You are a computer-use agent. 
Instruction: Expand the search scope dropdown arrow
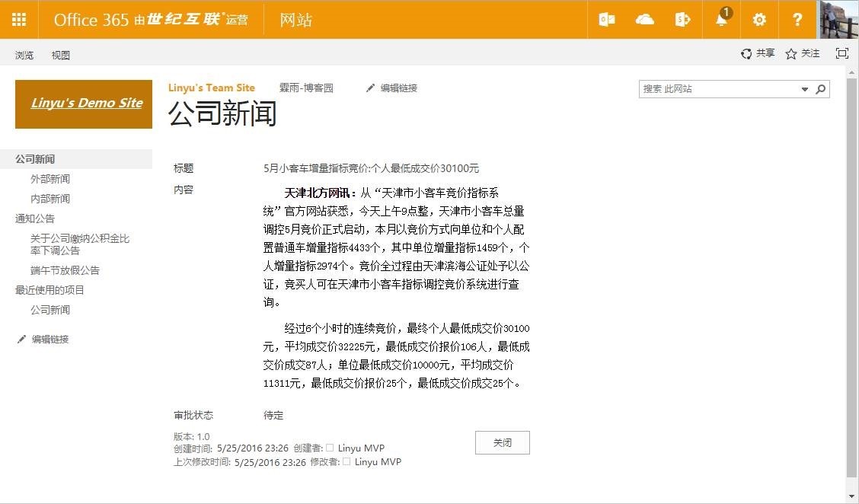(805, 89)
